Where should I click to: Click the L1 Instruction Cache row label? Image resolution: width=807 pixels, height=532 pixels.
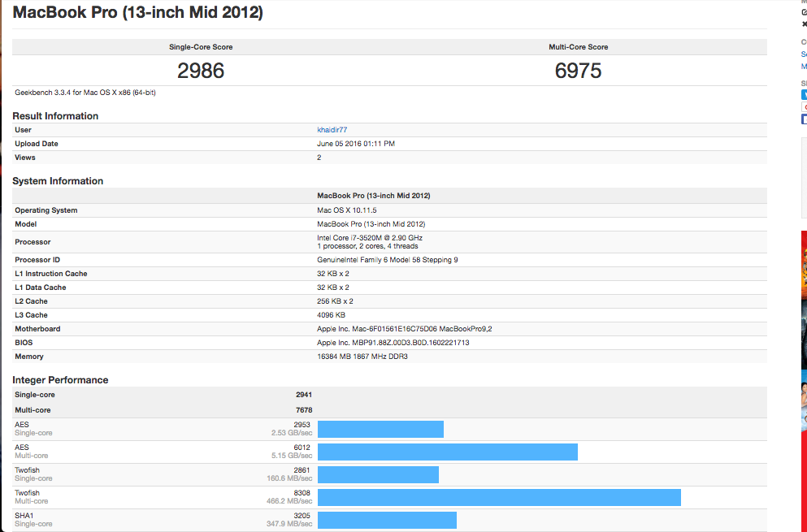51,274
